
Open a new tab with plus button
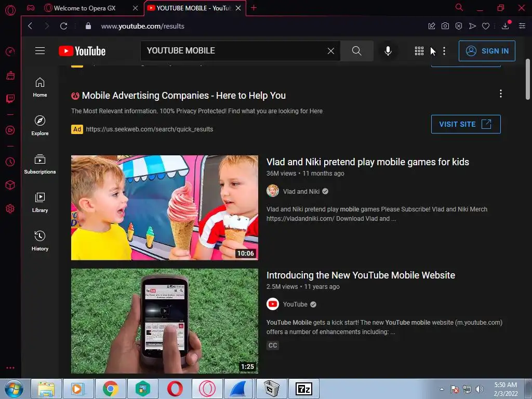point(254,8)
